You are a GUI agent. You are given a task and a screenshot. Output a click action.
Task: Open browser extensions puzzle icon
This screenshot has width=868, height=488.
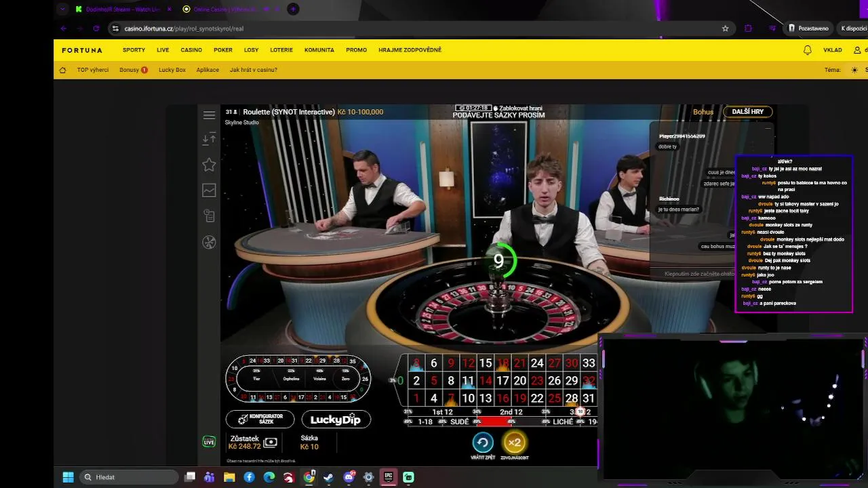point(748,28)
